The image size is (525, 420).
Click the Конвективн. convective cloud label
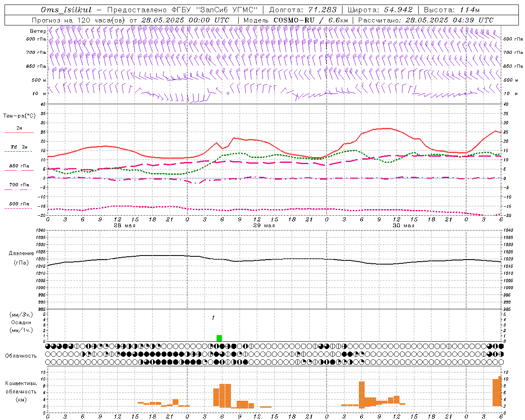click(21, 383)
